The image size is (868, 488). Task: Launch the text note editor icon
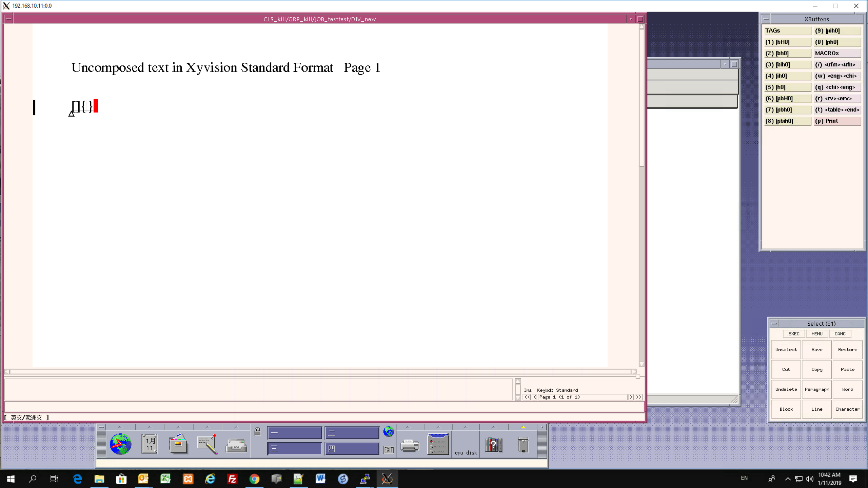point(207,444)
